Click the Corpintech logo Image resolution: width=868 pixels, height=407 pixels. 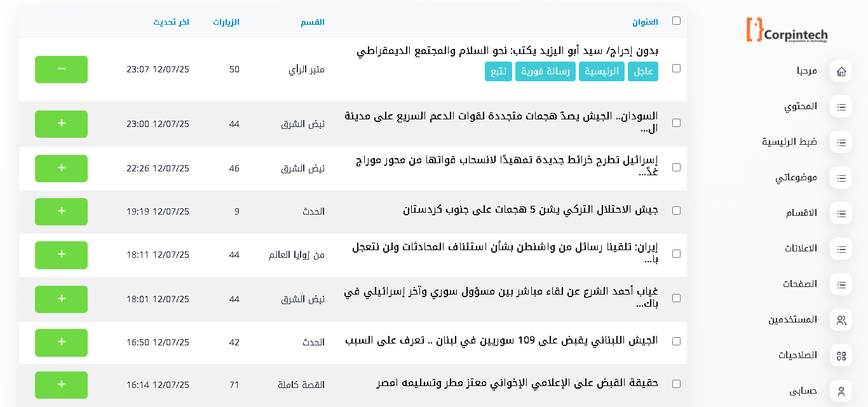point(785,30)
